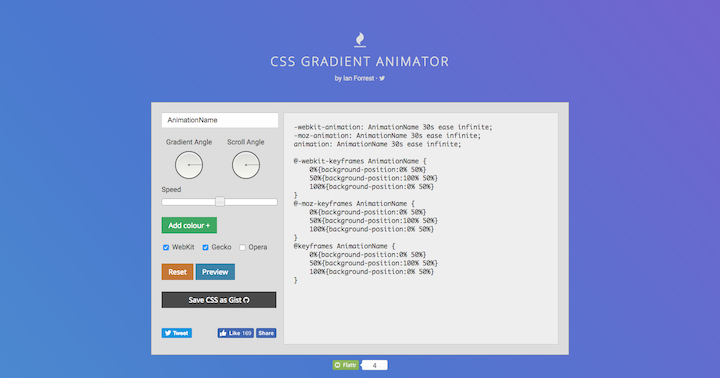
Task: Click the Facebook Share button
Action: click(266, 333)
